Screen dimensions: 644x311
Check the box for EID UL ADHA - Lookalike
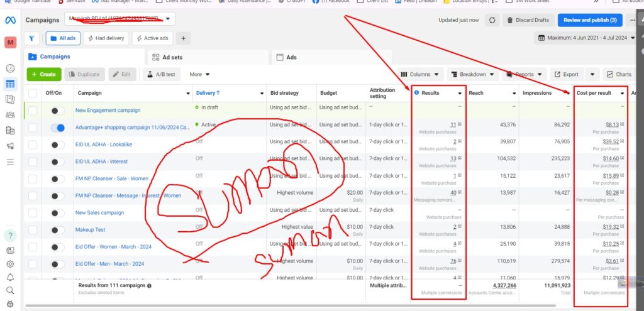coord(33,145)
